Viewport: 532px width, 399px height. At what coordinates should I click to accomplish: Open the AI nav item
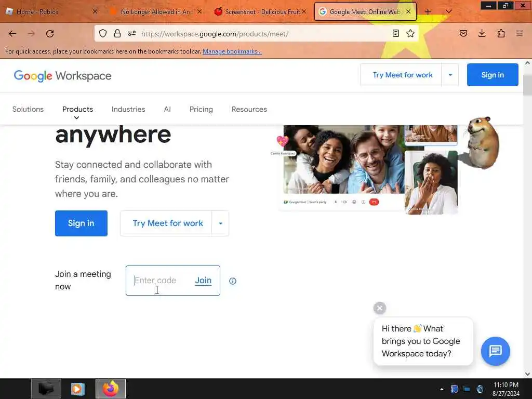[167, 109]
